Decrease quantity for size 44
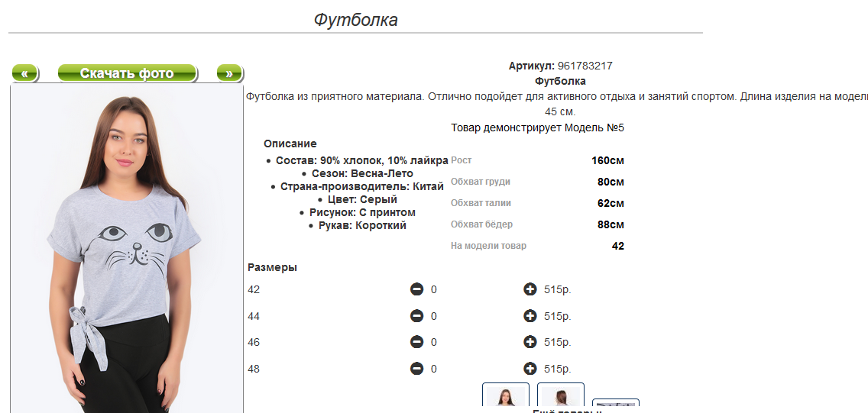The image size is (868, 413). click(417, 316)
